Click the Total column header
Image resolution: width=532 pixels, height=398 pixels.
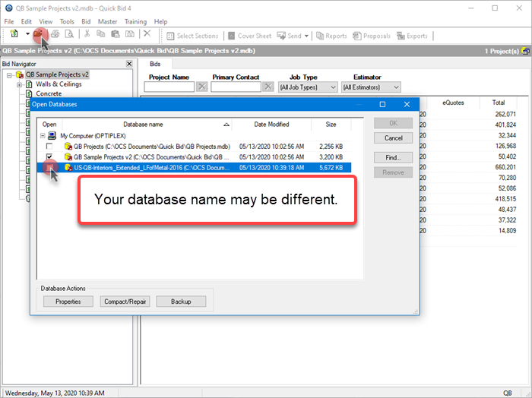pyautogui.click(x=499, y=103)
